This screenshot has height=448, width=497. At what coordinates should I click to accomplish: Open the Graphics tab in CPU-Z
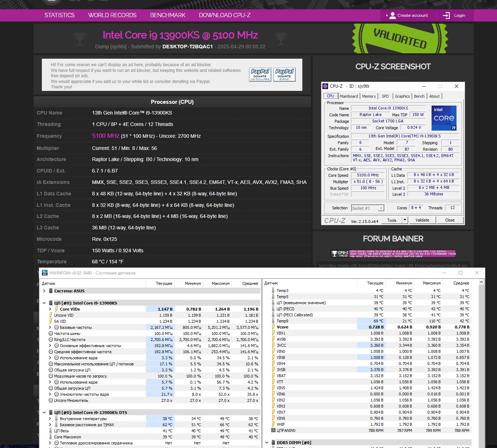pyautogui.click(x=403, y=96)
